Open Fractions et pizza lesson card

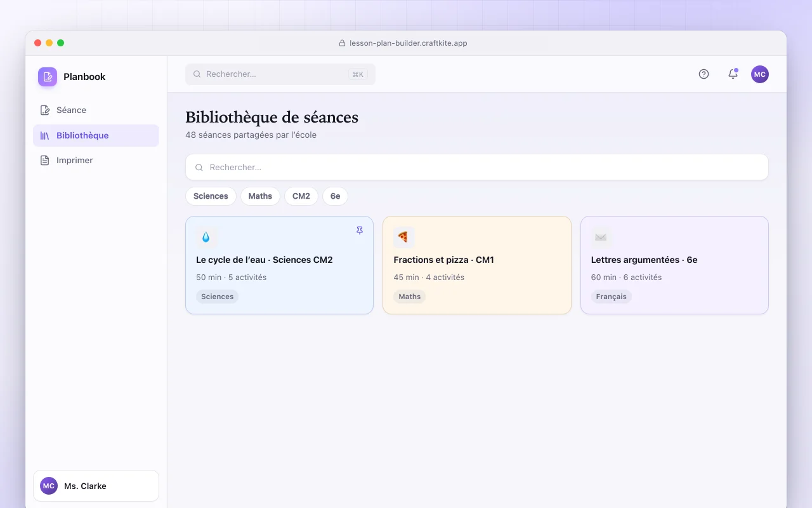[x=477, y=265]
